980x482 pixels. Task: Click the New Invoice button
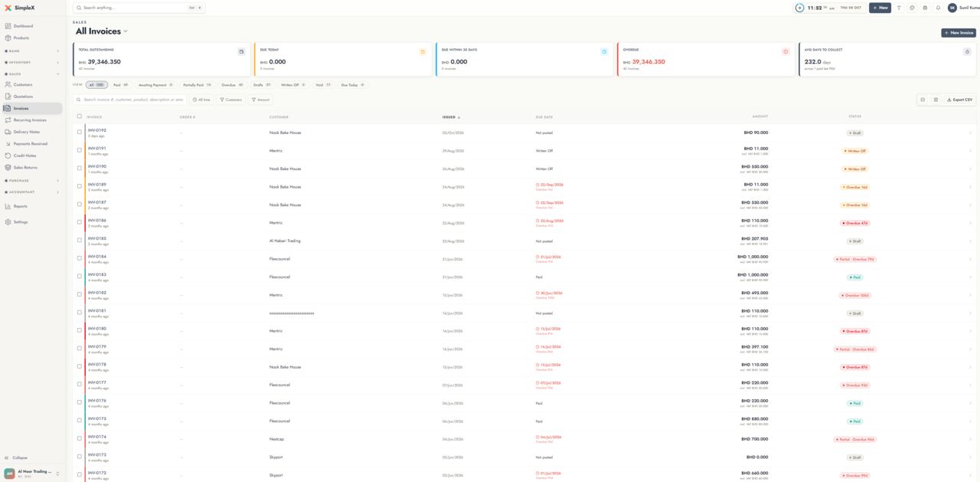959,33
